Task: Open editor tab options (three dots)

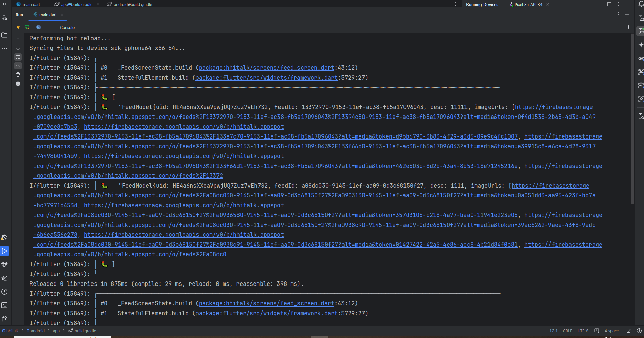Action: coord(455,4)
